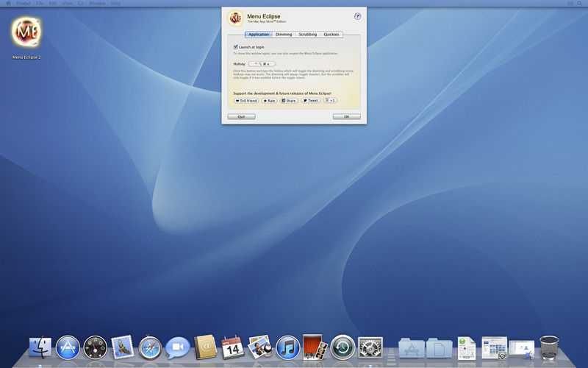Viewport: 588px width, 368px height.
Task: Open Photo Booth from the Dock
Action: coord(315,347)
